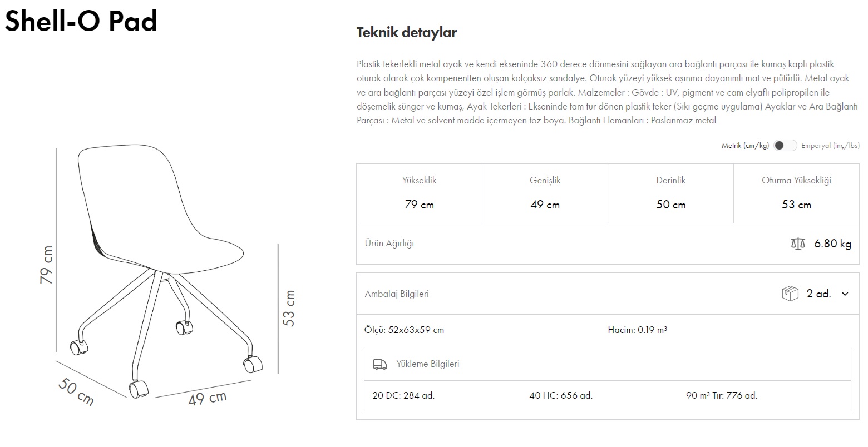Click the delivery truck icon
868x447 pixels.
[x=379, y=364]
